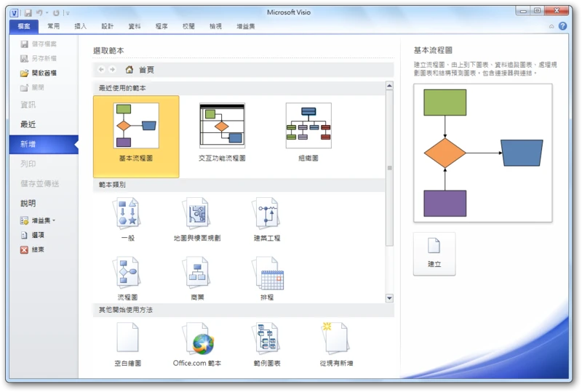This screenshot has width=582, height=392.
Task: Click the template list scrollbar thumb
Action: point(389,168)
